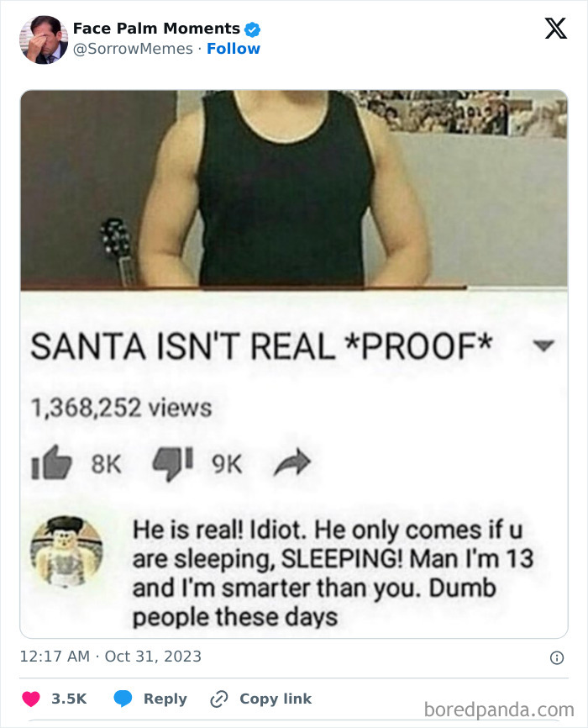This screenshot has width=588, height=728.
Task: Click the Face Palm Moments display name
Action: pos(156,29)
